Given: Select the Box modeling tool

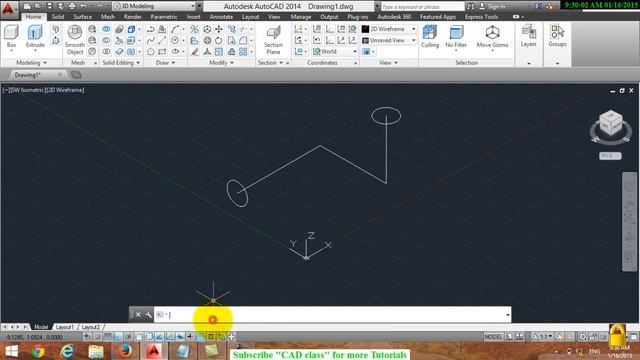Looking at the screenshot, I should 11,36.
